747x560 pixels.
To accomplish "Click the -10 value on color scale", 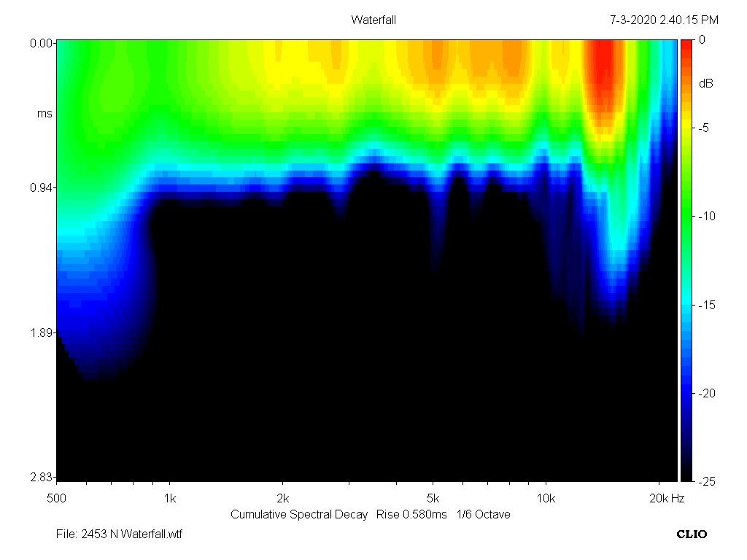I will click(x=706, y=217).
